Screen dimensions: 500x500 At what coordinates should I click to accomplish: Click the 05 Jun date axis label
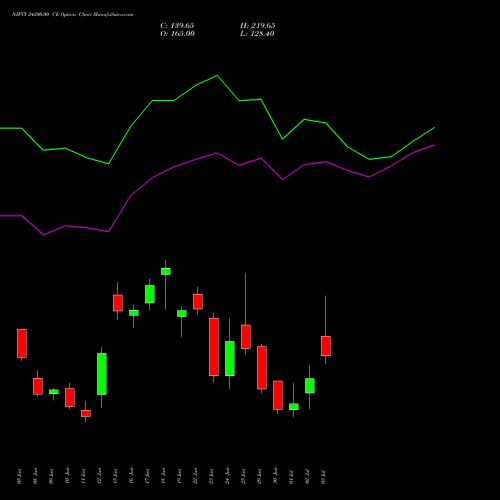point(19,476)
